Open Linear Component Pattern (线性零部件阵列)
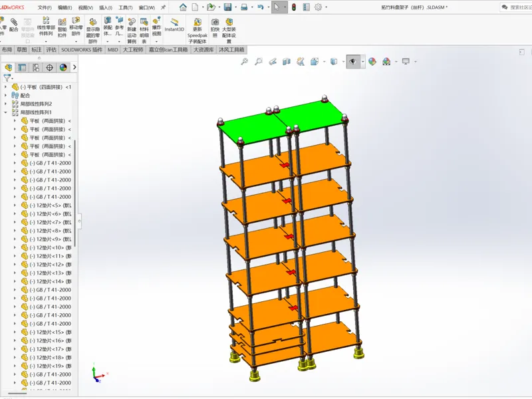 (46, 26)
